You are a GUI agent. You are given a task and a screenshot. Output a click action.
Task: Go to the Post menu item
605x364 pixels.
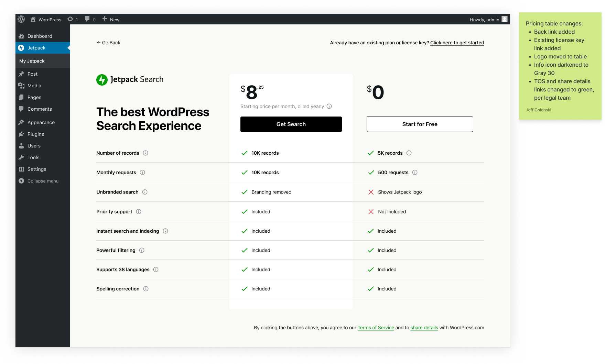point(43,74)
